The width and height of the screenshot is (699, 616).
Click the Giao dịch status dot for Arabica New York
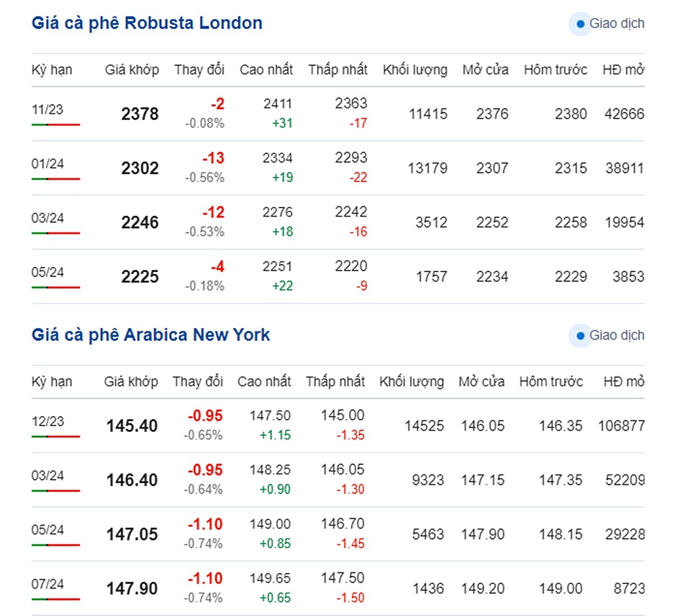(580, 336)
